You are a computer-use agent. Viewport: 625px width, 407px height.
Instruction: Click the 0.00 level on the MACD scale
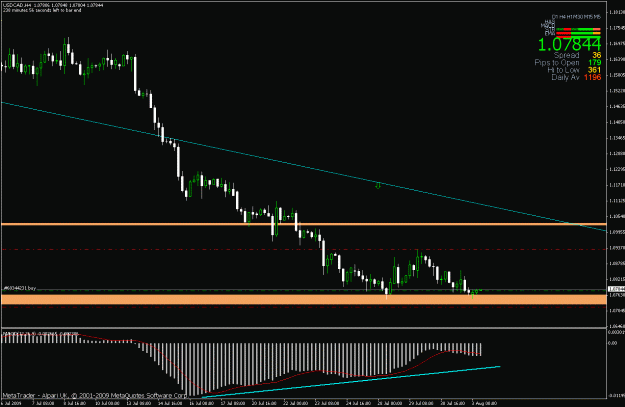[613, 343]
